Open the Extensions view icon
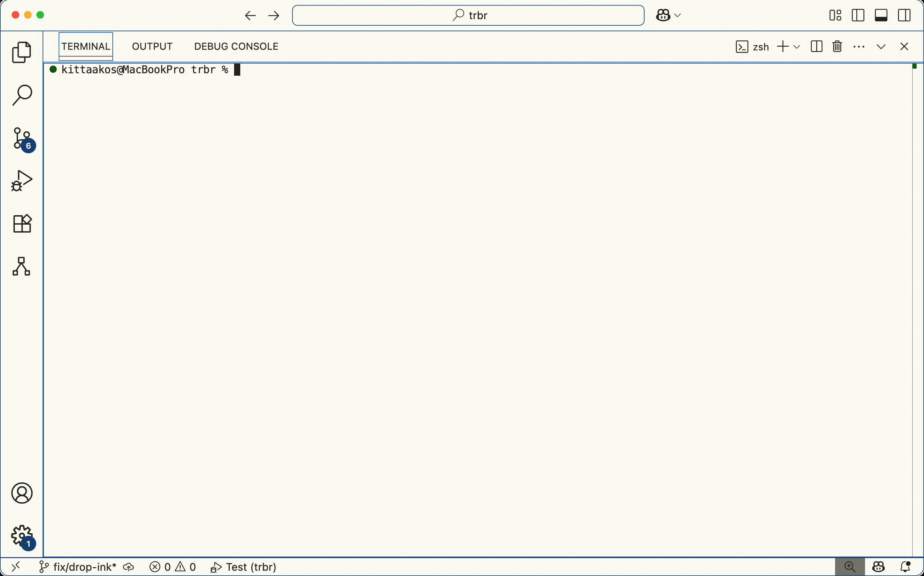 (x=22, y=224)
